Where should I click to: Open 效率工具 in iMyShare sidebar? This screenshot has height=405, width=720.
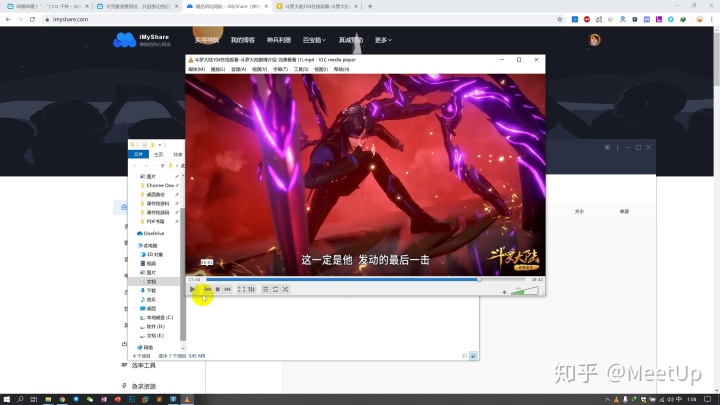click(x=144, y=366)
